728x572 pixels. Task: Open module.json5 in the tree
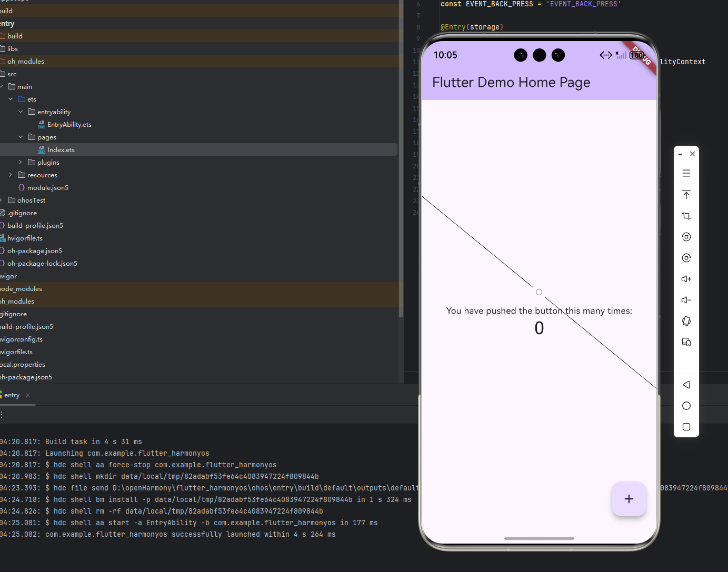[x=48, y=188]
